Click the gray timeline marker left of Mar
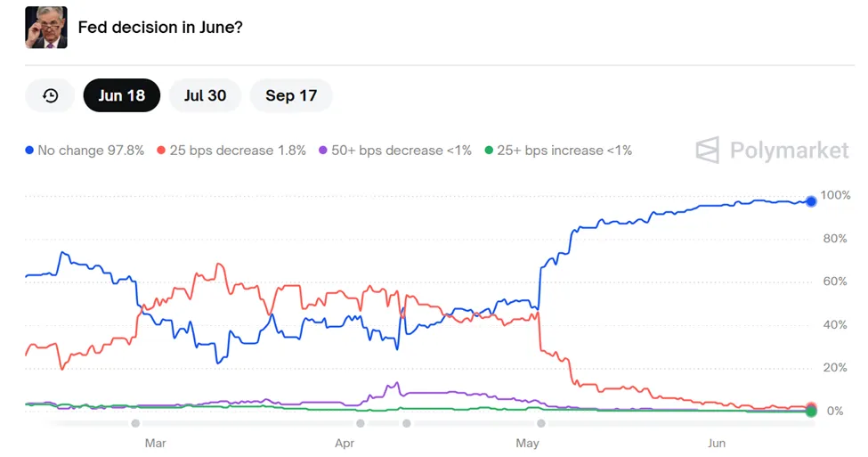 135,424
